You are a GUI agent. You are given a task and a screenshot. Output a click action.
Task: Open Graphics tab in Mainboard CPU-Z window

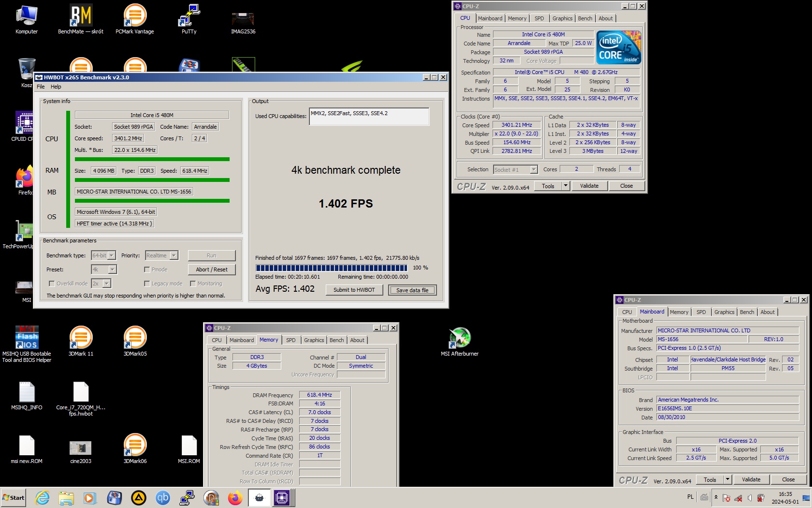[x=724, y=312]
